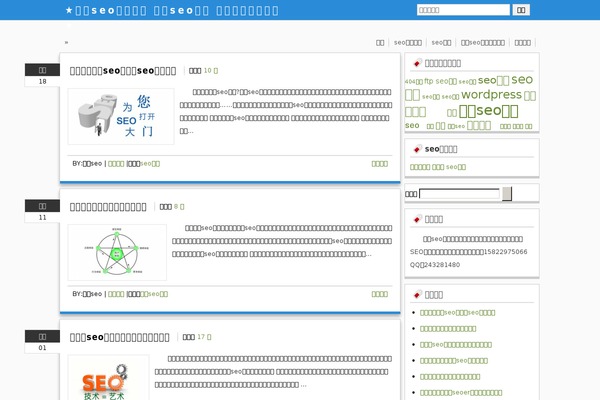
Task: Click the sidebar search submit button
Action: pyautogui.click(x=507, y=194)
